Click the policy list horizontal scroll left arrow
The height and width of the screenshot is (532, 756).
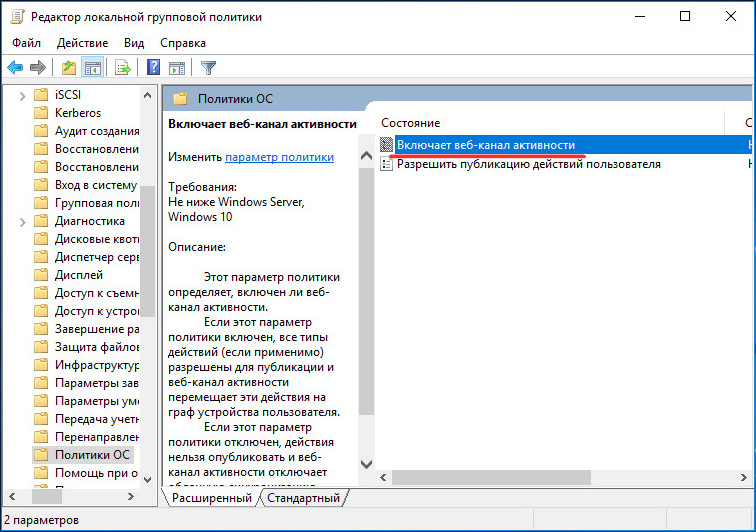tap(383, 477)
